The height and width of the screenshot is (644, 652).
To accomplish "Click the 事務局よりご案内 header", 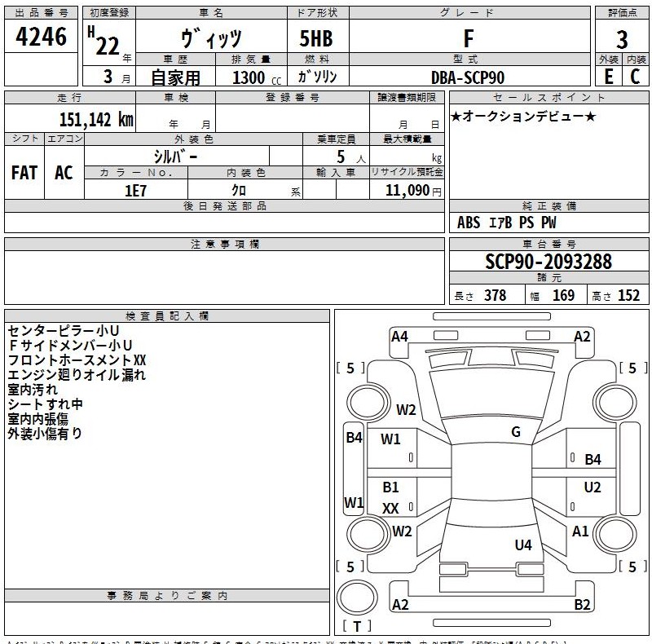I will pyautogui.click(x=167, y=596).
